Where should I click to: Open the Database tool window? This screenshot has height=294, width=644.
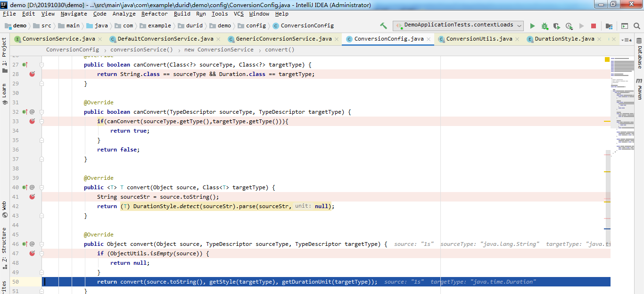click(x=639, y=53)
